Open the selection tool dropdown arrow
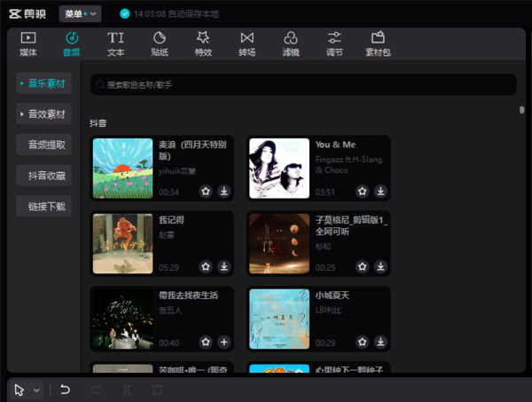 (x=37, y=390)
